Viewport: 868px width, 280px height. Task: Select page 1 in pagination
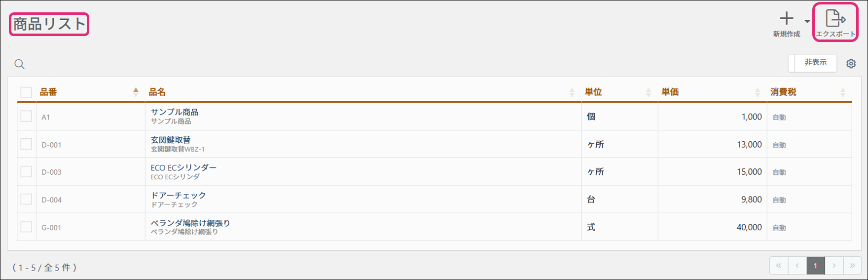tap(816, 266)
